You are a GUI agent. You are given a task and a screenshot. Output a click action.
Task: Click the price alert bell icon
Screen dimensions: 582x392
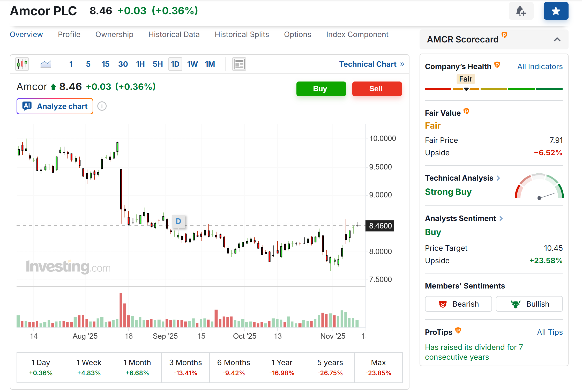(x=521, y=11)
